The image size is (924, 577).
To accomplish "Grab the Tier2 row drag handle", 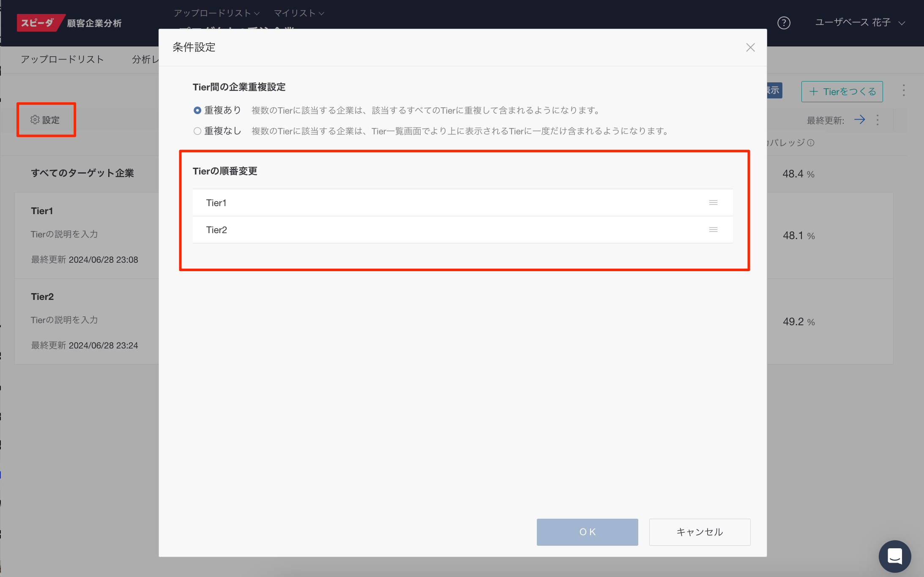I will point(713,230).
